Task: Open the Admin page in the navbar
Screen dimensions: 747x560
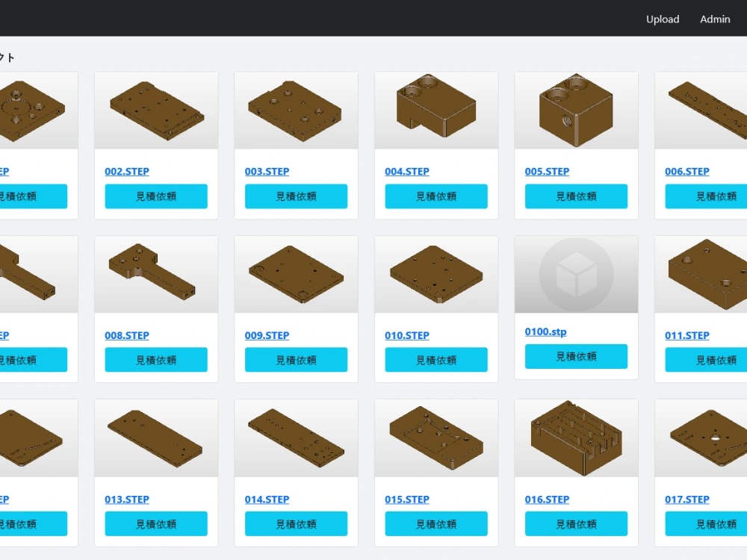Action: pos(715,19)
